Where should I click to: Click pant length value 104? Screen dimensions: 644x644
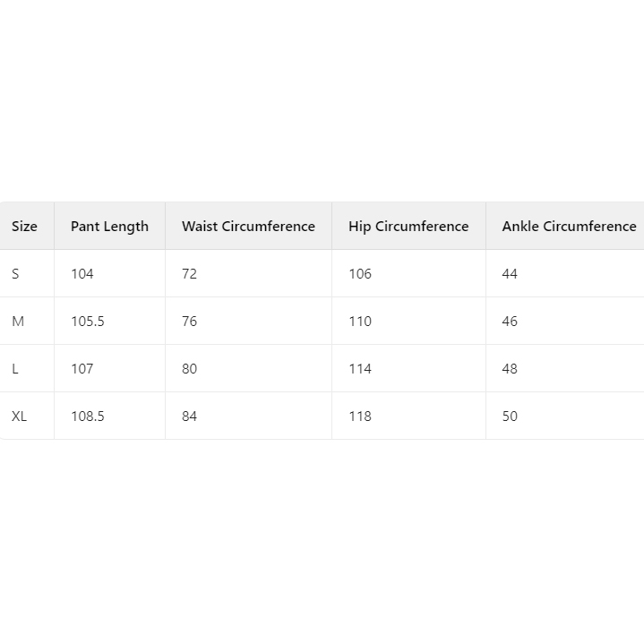click(82, 274)
